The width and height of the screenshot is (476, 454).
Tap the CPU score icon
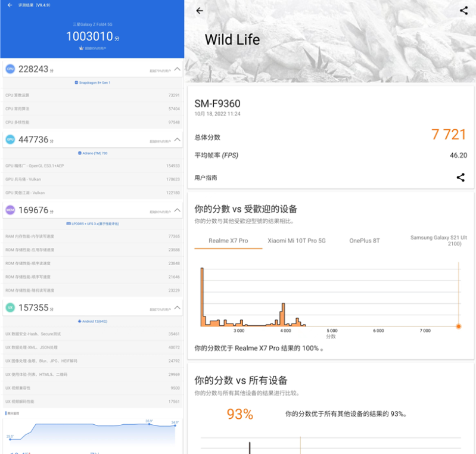pos(10,69)
